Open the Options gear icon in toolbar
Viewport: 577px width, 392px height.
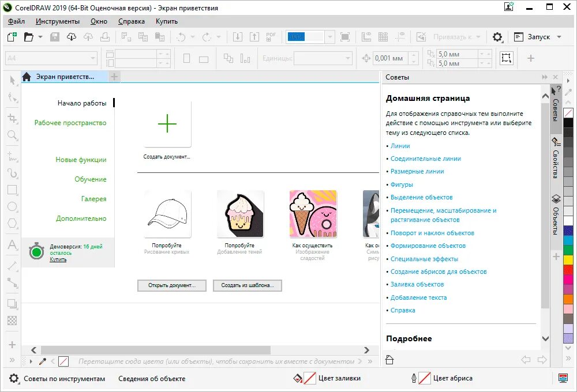[x=497, y=37]
